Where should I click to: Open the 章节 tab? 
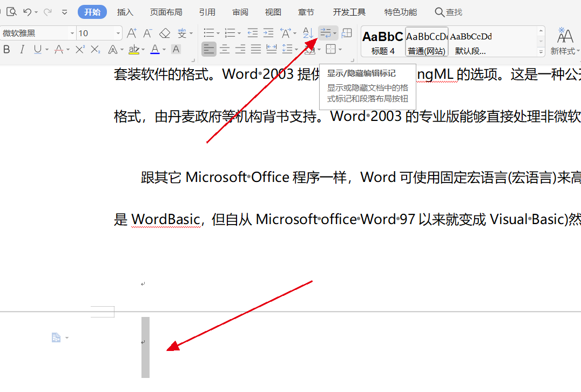pyautogui.click(x=306, y=12)
